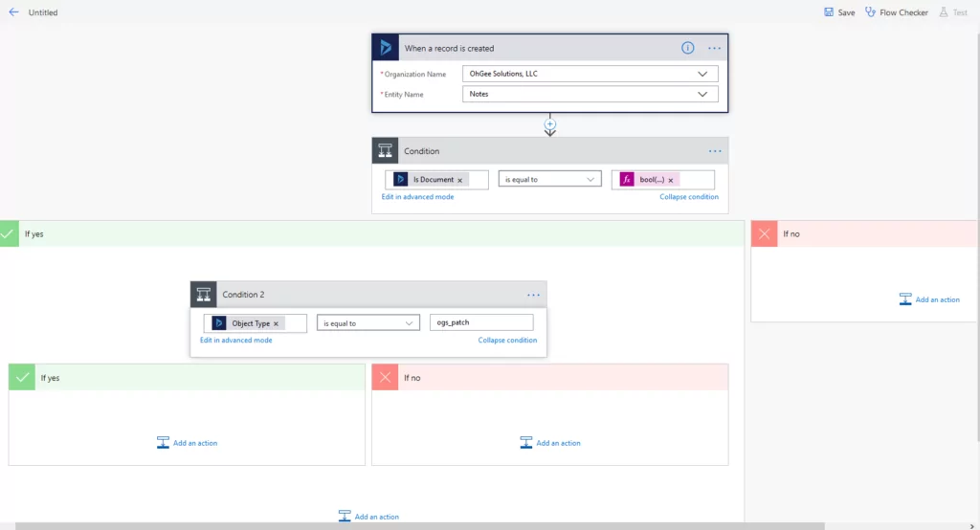Edit Condition 2 in advanced mode

235,340
